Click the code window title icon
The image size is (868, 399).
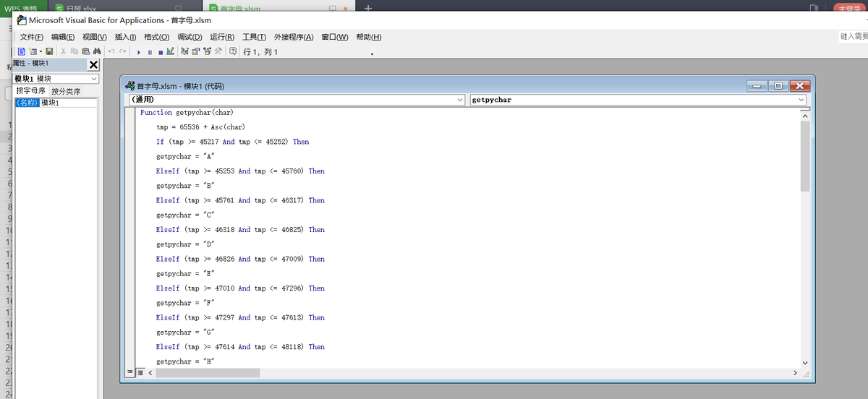131,85
